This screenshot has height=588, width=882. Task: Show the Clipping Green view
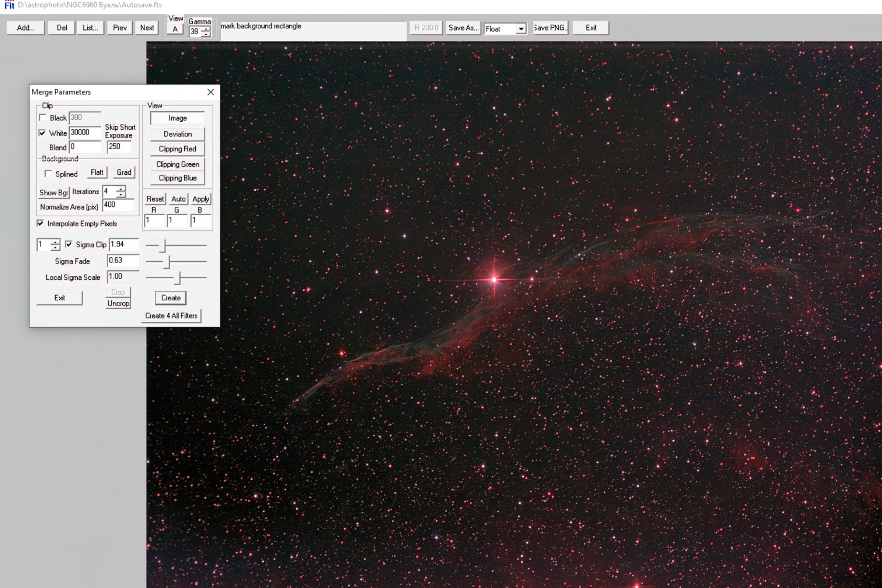[x=177, y=164]
